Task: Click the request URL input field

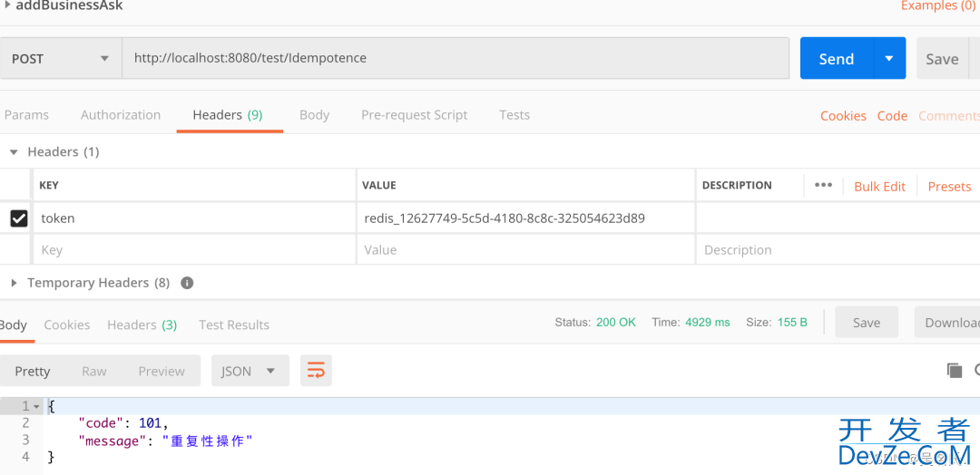Action: coord(456,59)
